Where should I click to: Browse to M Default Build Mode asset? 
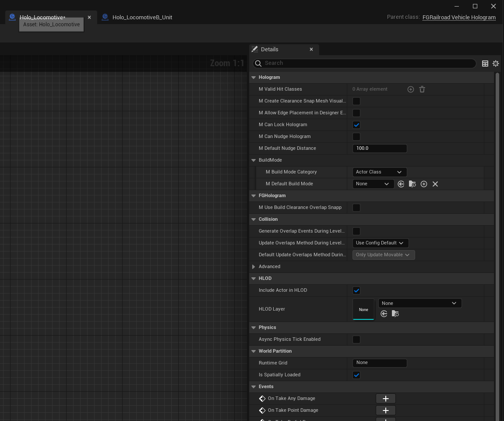pos(412,184)
